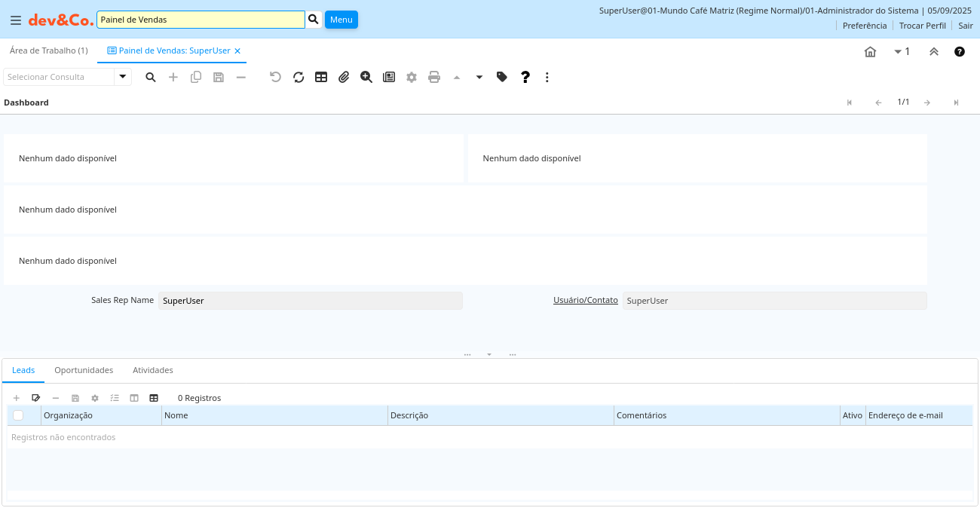980x508 pixels.
Task: Click the black tag icon in toolbar
Action: tap(502, 77)
